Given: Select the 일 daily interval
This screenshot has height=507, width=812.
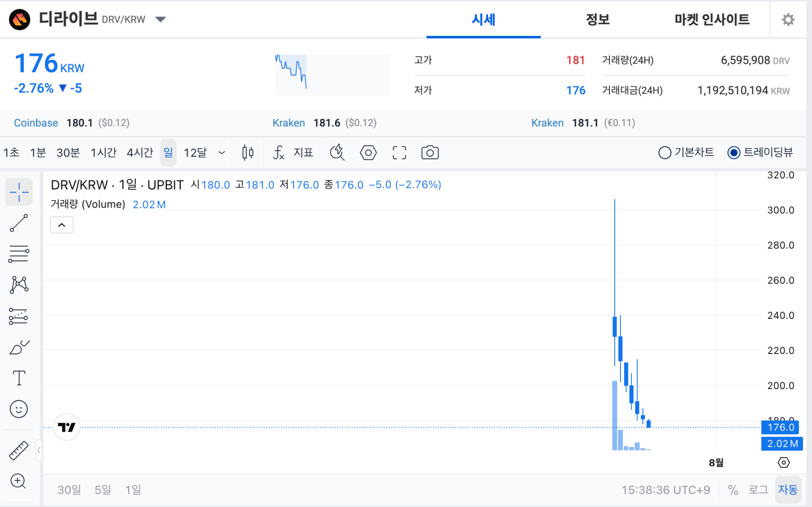Looking at the screenshot, I should pos(168,153).
